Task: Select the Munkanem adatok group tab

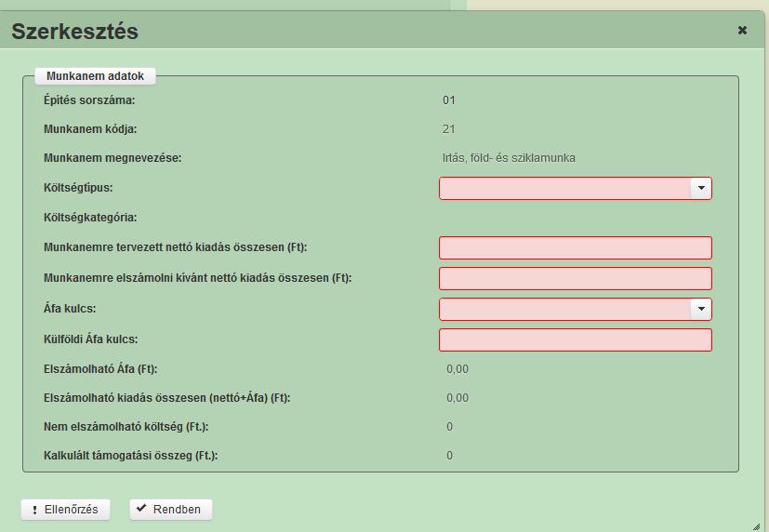Action: (x=95, y=76)
